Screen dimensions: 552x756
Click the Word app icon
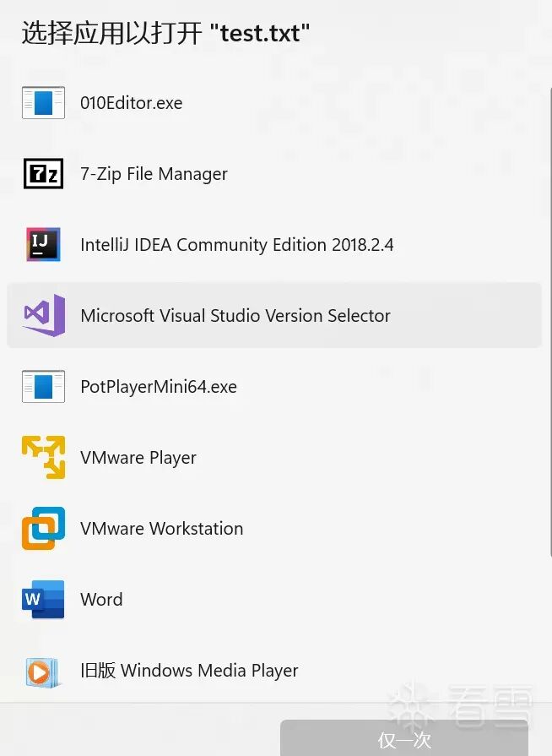[x=43, y=599]
